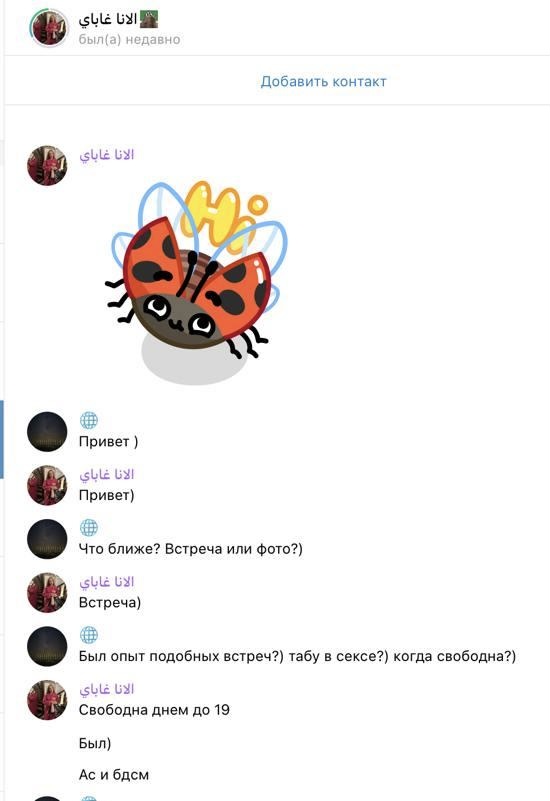Open the contact's profile picture in the chat header

[x=49, y=28]
